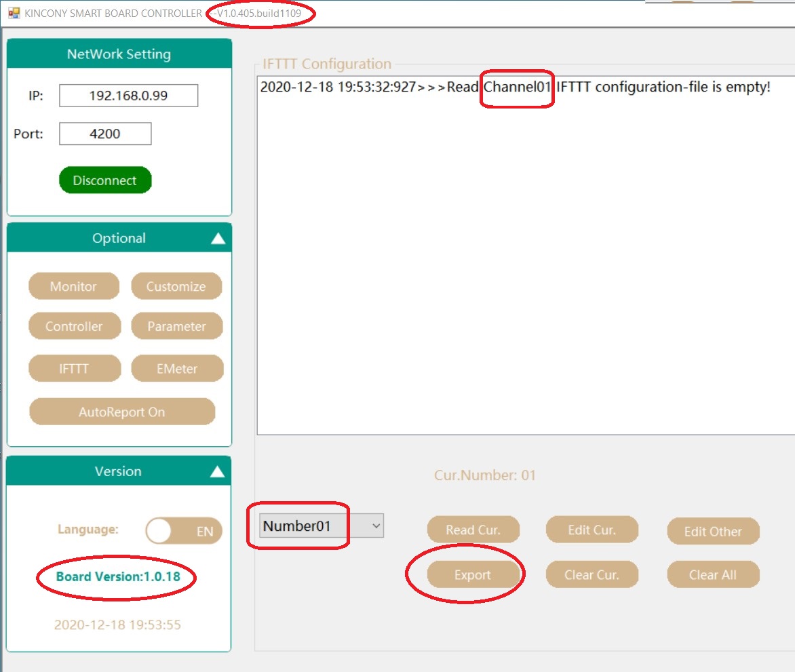The width and height of the screenshot is (795, 672).
Task: Collapse the Version panel triangle
Action: coord(217,471)
